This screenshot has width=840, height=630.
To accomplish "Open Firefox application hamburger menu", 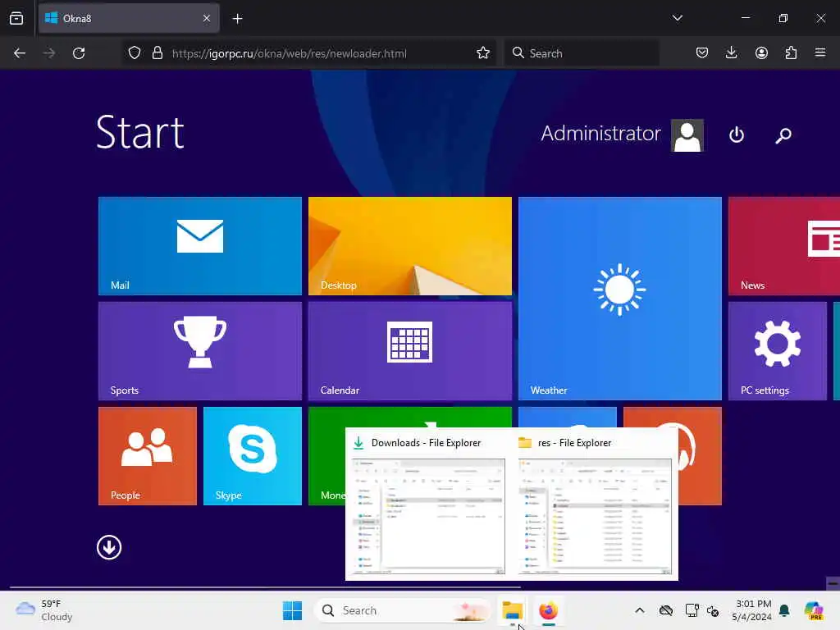I will click(820, 52).
